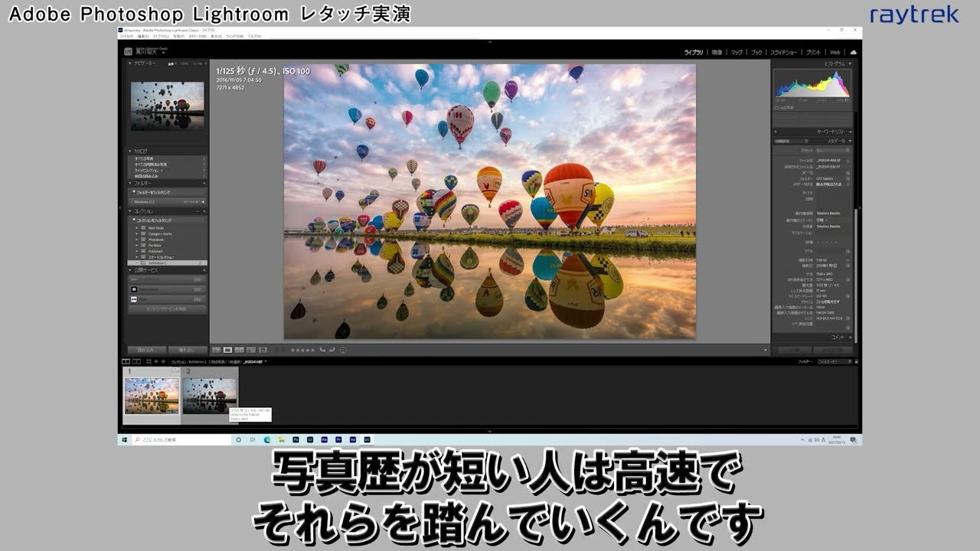Open toolbar options dropdown arrow
The height and width of the screenshot is (551, 980).
766,350
